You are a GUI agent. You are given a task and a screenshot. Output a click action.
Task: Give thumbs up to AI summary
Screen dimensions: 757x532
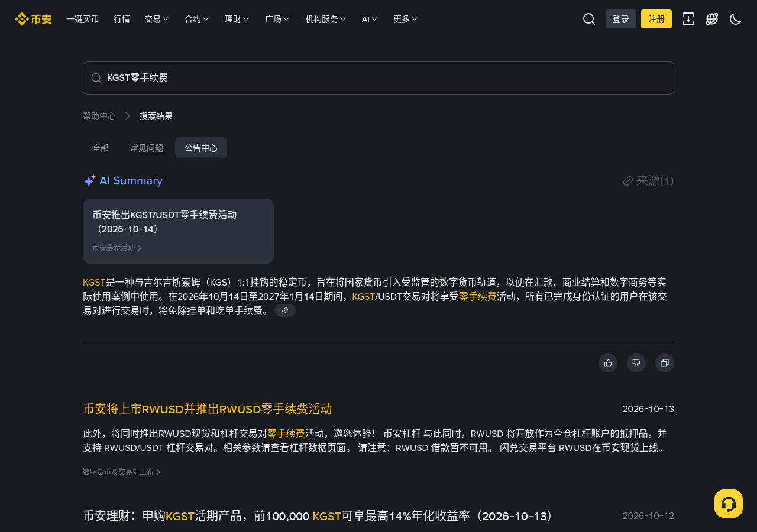pos(608,363)
